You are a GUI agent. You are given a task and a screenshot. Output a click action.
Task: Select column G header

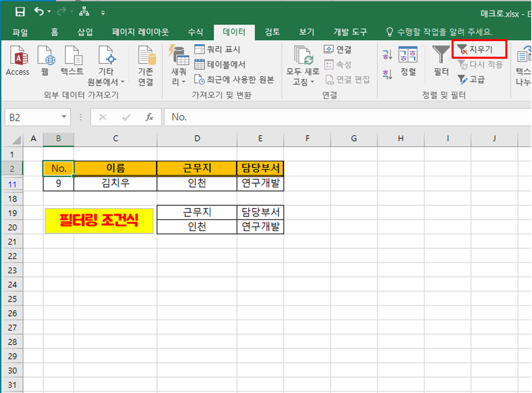tap(354, 138)
